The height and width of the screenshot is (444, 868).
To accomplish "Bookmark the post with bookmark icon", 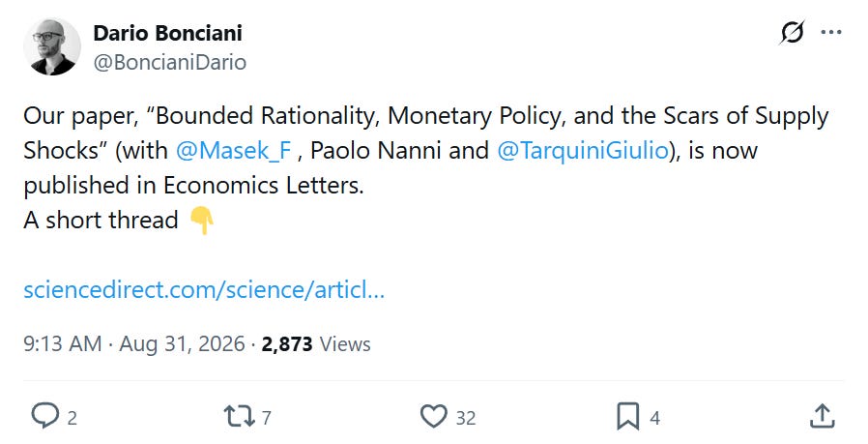I will click(x=627, y=416).
